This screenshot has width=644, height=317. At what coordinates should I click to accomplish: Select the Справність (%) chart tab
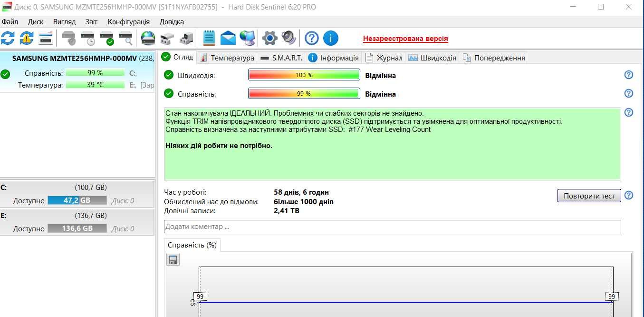[x=192, y=245]
